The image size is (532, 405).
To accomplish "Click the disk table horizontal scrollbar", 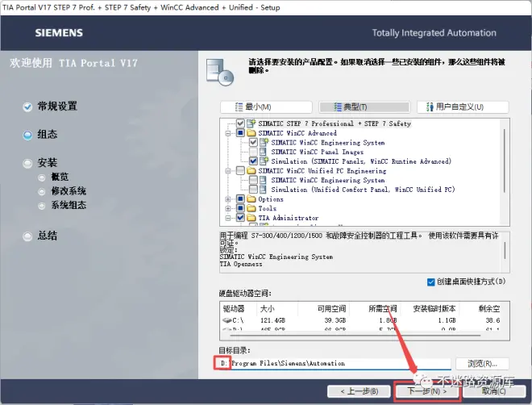I will coord(355,336).
